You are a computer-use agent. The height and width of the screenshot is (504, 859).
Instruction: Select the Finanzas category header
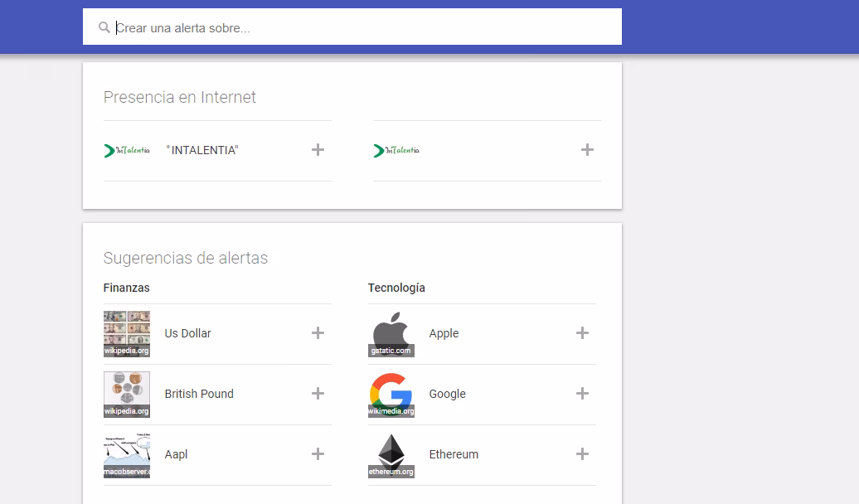126,288
